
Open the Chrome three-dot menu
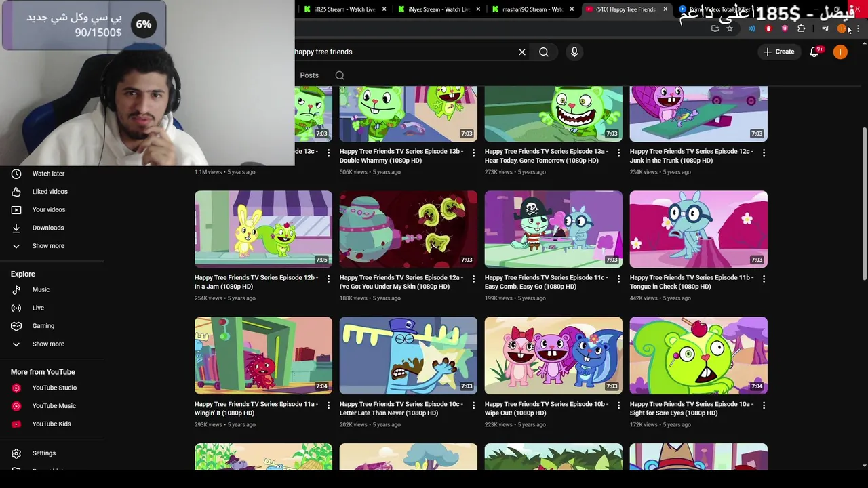(x=858, y=28)
